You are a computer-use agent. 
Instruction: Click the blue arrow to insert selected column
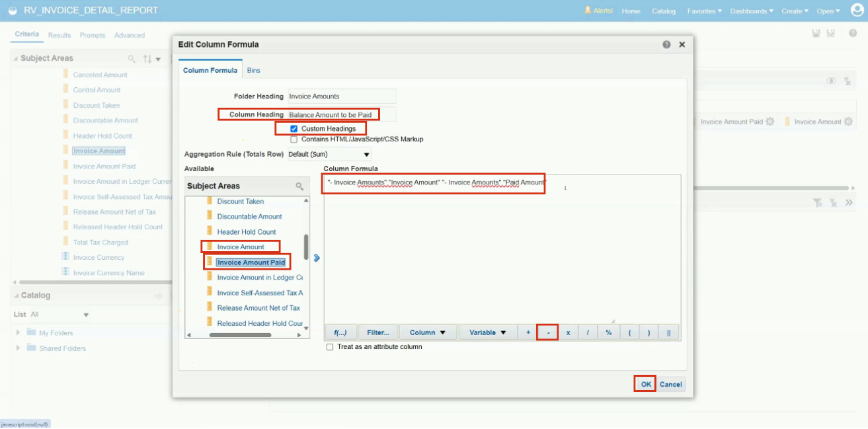click(316, 258)
